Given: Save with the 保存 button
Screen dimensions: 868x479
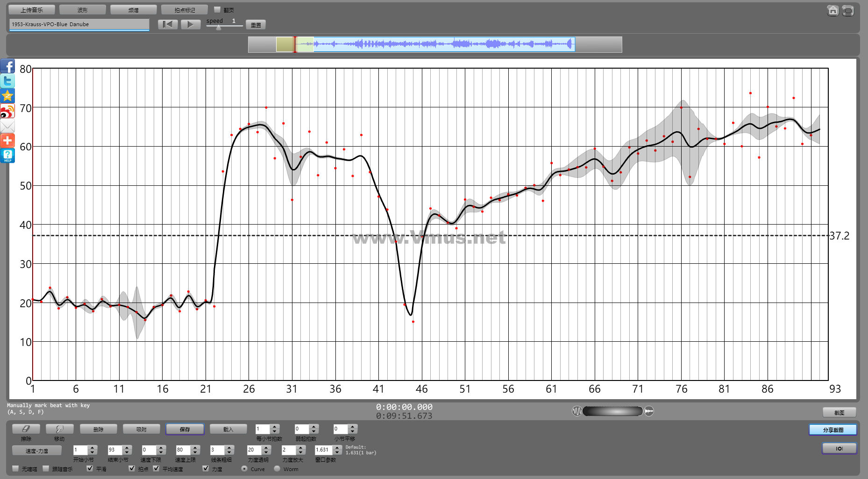Looking at the screenshot, I should 185,429.
